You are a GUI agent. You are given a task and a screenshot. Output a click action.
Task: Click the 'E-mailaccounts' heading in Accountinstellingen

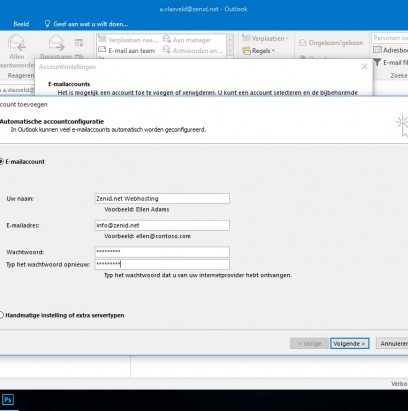coord(69,84)
